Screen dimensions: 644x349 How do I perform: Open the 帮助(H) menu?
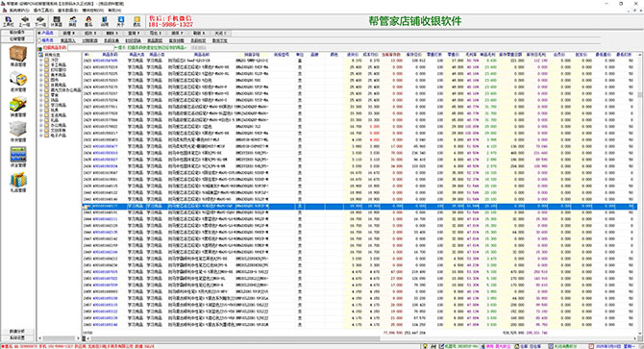click(x=114, y=10)
